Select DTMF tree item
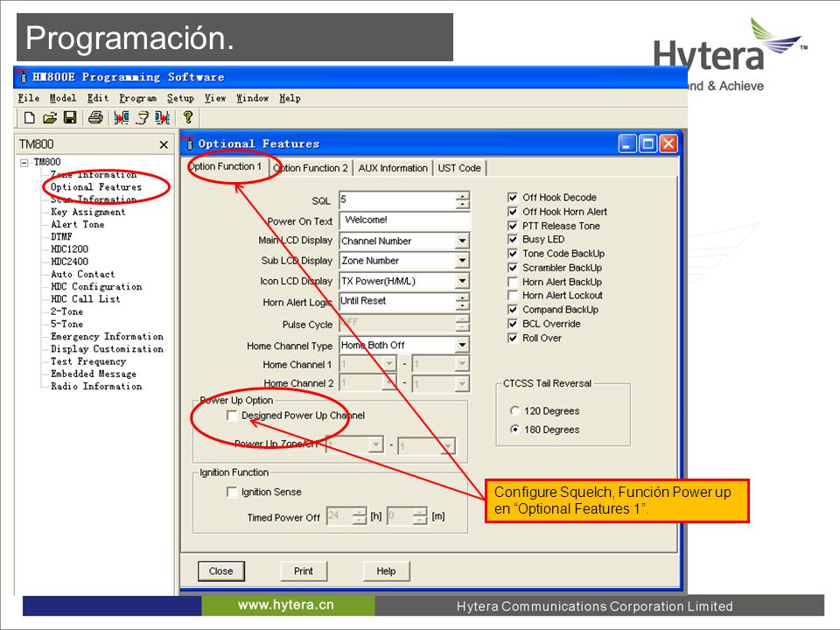This screenshot has width=840, height=630. tap(61, 237)
